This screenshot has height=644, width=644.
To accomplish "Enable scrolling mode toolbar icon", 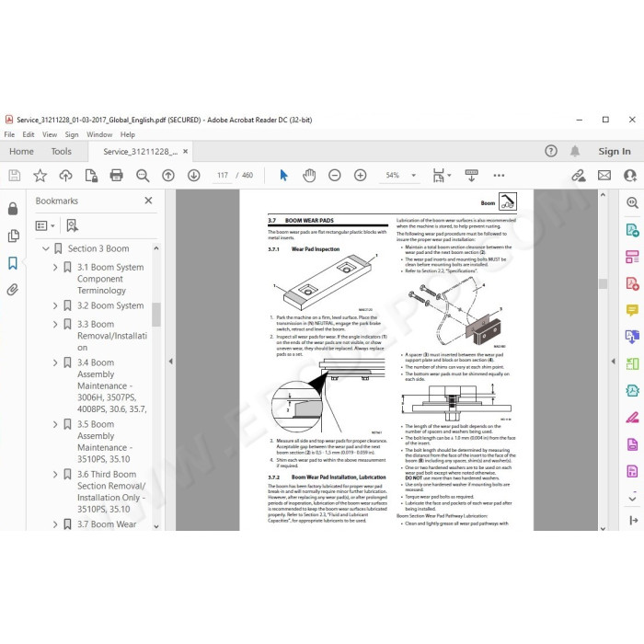I will click(471, 176).
